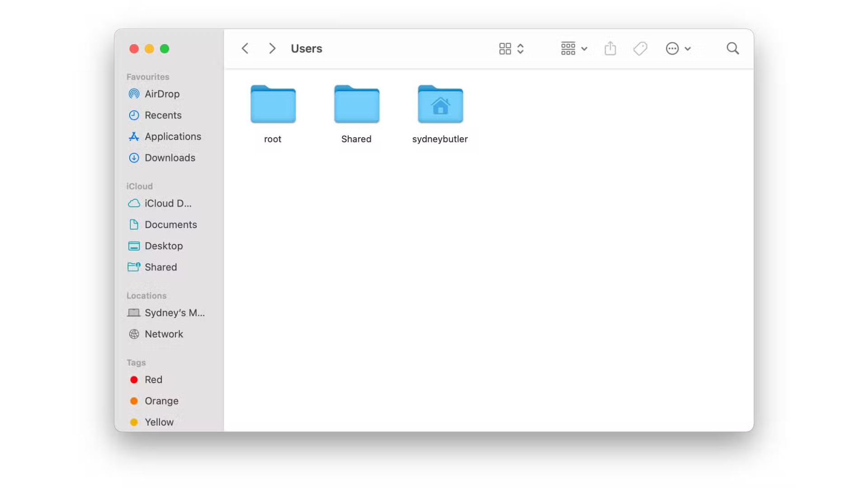Select the root folder
The image size is (868, 488).
pyautogui.click(x=273, y=105)
